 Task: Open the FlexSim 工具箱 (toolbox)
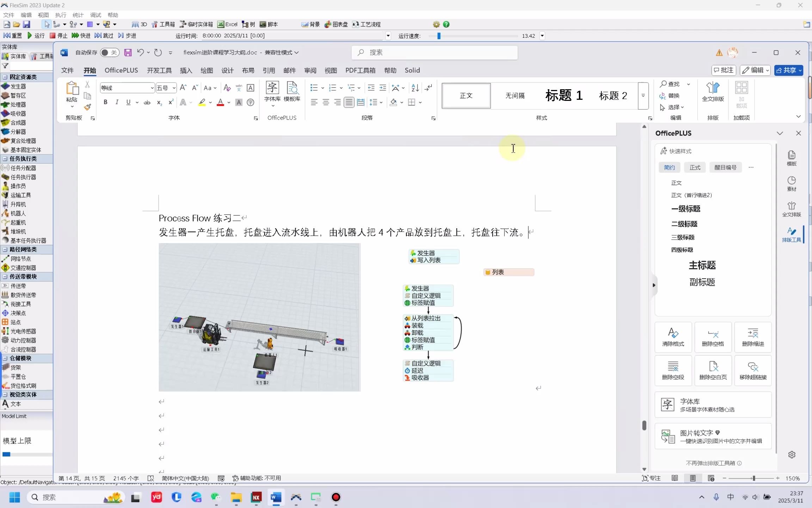pyautogui.click(x=162, y=24)
